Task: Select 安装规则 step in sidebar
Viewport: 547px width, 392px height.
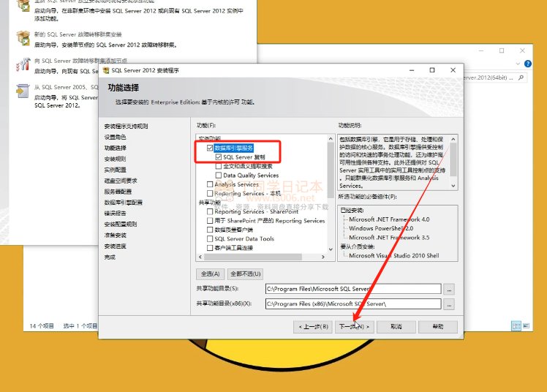Action: point(115,159)
